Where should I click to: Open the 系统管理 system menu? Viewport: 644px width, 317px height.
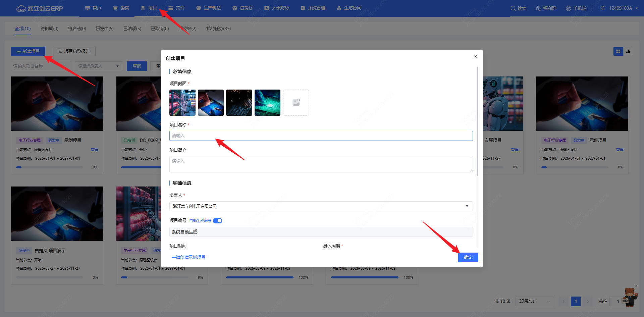tap(313, 8)
